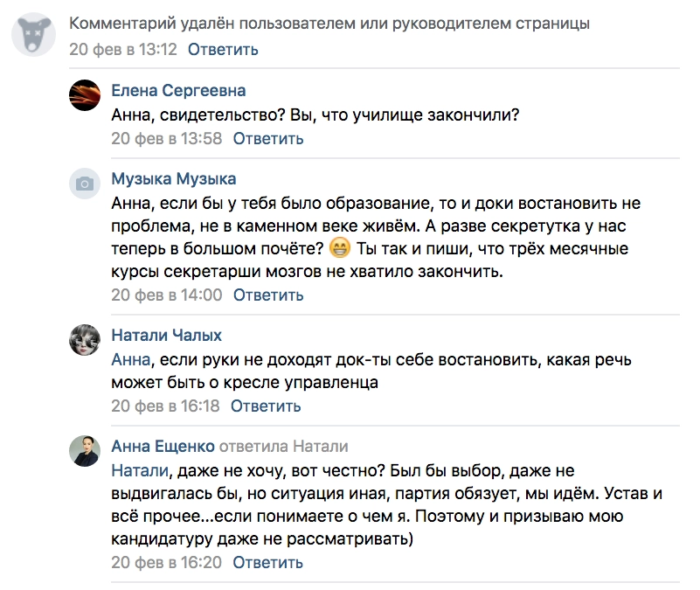Click the Анна mention in Натали's comment
Image resolution: width=700 pixels, height=590 pixels.
click(x=132, y=359)
